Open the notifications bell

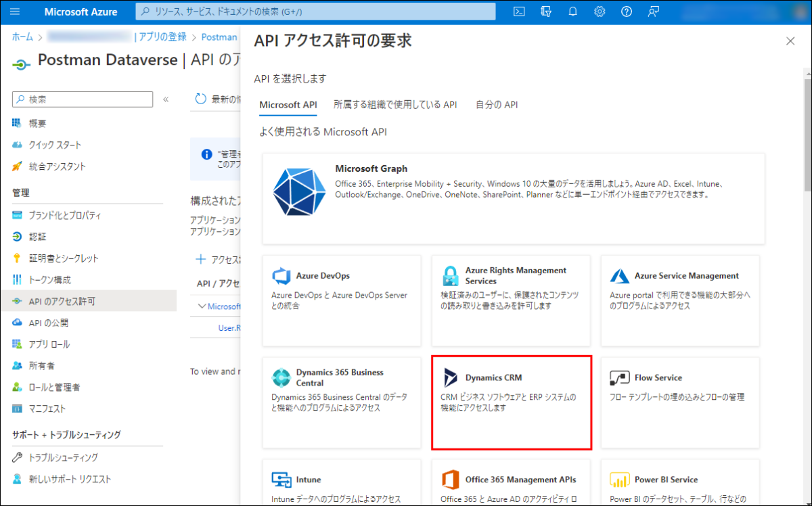pyautogui.click(x=572, y=11)
